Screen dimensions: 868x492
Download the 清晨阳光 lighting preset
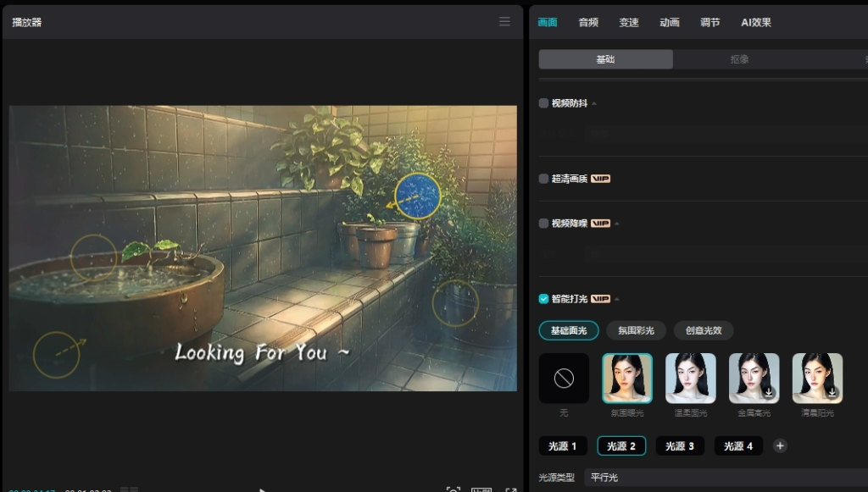(x=832, y=392)
